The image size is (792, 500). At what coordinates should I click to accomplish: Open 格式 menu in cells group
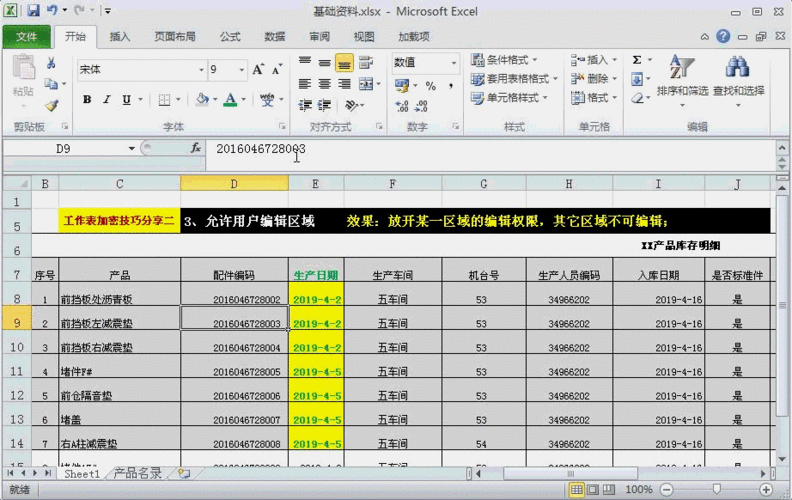coord(594,97)
